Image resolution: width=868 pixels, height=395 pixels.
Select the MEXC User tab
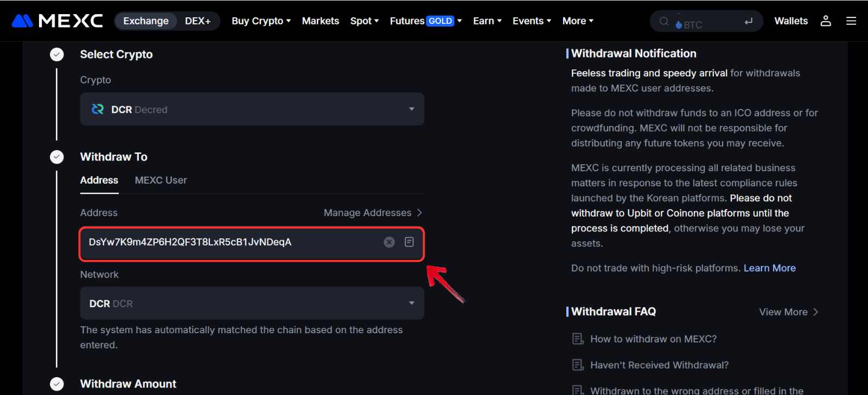tap(161, 180)
